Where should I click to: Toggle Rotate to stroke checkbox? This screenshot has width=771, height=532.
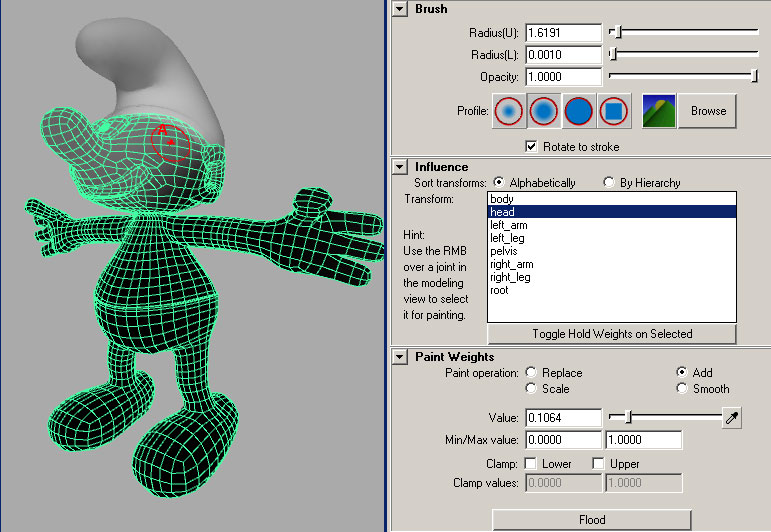[532, 147]
